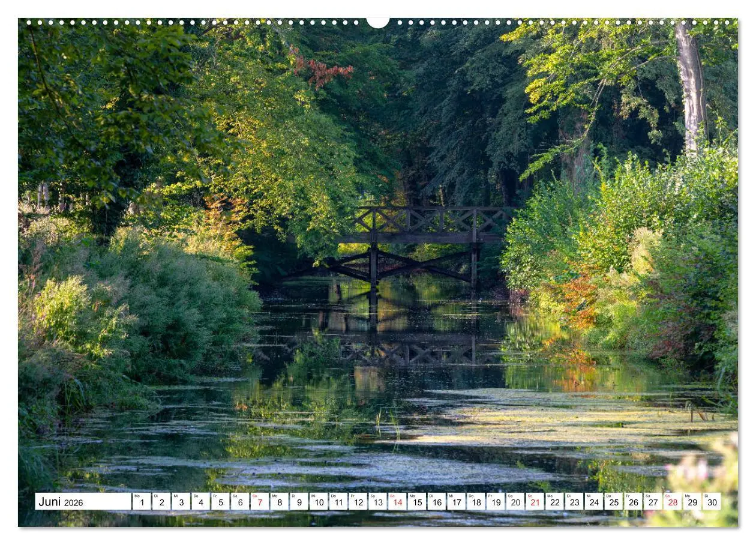
Task: Select the date cell for day 4
Action: click(200, 502)
